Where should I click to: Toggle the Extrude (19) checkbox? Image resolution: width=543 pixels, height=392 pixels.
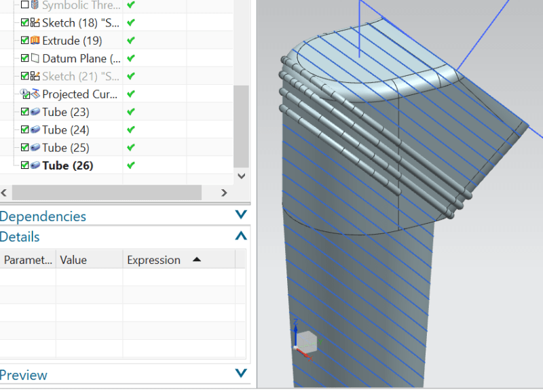(24, 40)
